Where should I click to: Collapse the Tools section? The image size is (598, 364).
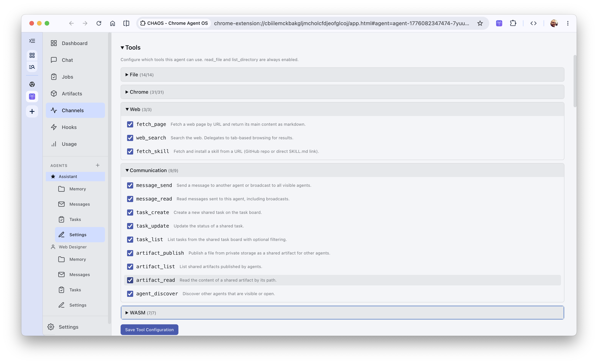131,48
